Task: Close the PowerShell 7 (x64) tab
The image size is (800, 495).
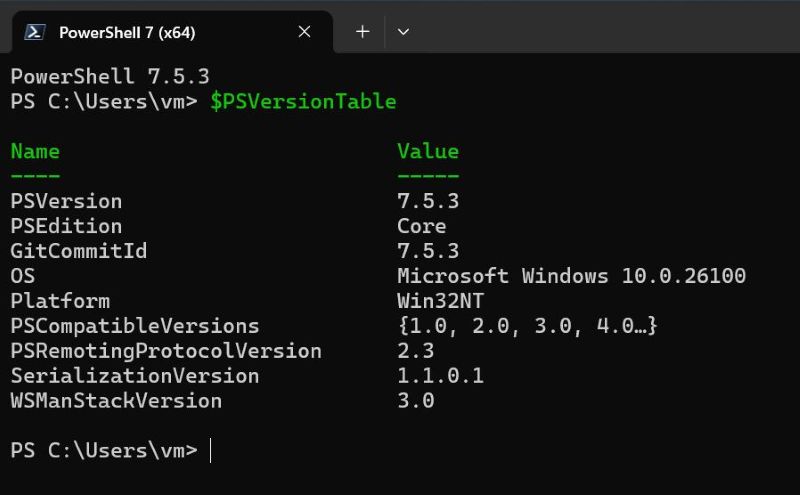Action: pos(305,32)
